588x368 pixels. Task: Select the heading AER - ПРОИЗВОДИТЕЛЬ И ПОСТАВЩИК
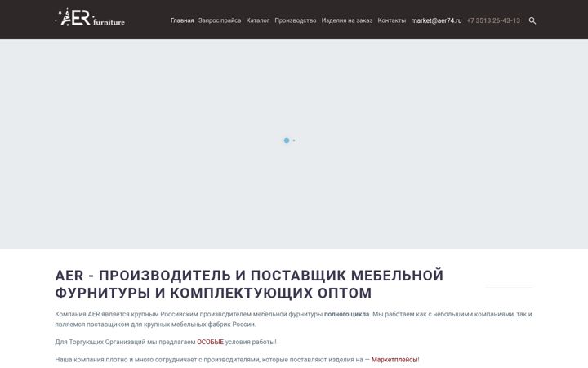[x=249, y=285]
